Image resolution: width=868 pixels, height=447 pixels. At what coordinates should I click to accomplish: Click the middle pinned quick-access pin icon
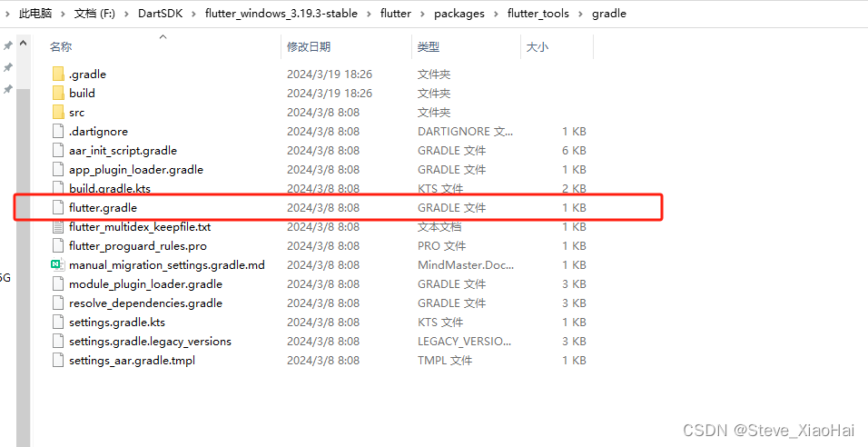(x=8, y=67)
